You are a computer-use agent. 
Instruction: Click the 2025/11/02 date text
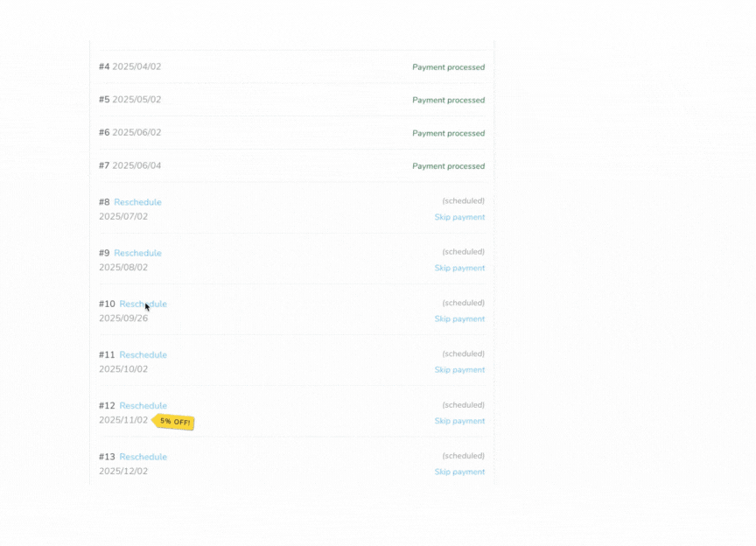pos(123,420)
